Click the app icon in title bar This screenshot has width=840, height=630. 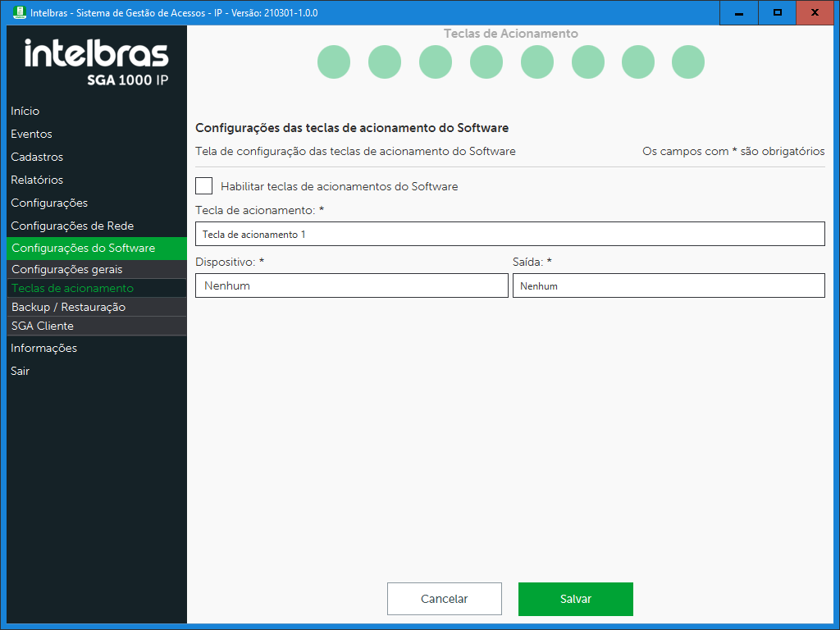19,13
